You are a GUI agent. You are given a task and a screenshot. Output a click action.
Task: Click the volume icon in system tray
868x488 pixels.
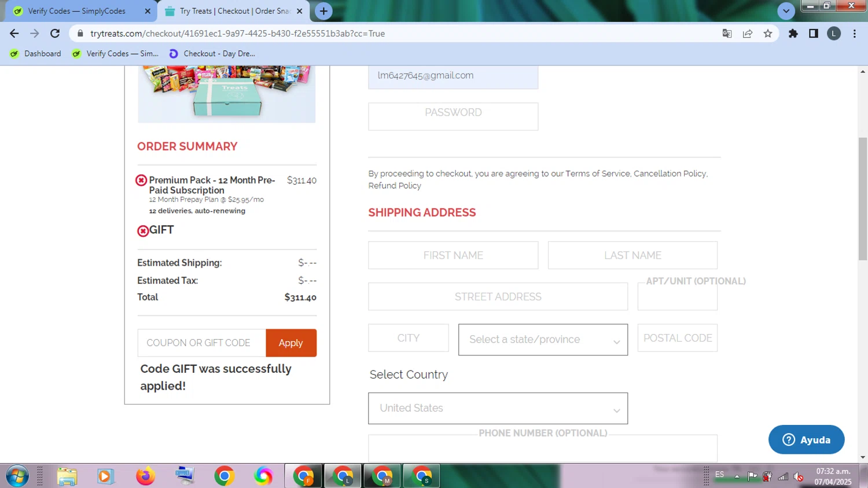[x=799, y=476]
